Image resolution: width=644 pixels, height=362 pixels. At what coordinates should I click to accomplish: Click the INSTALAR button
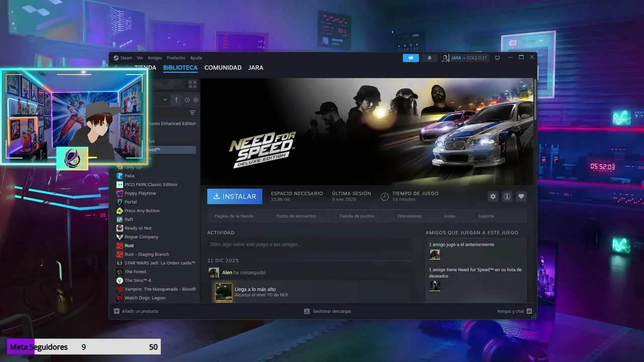pos(234,197)
